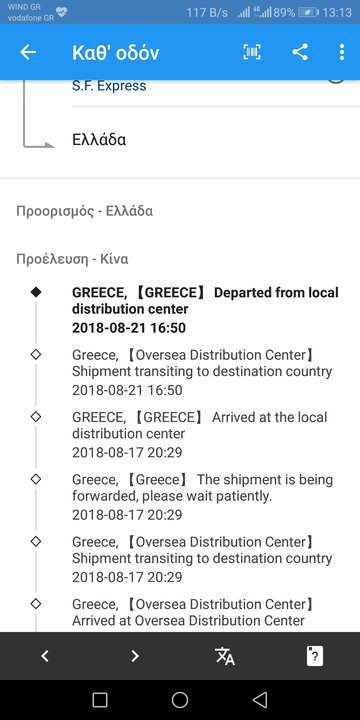
Task: Go to previous page with left chevron
Action: (x=45, y=656)
